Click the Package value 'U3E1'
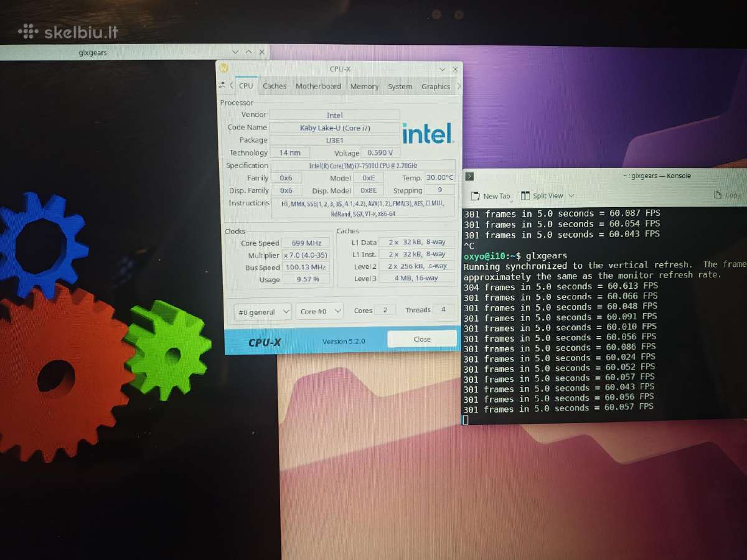Image resolution: width=747 pixels, height=560 pixels. [334, 140]
